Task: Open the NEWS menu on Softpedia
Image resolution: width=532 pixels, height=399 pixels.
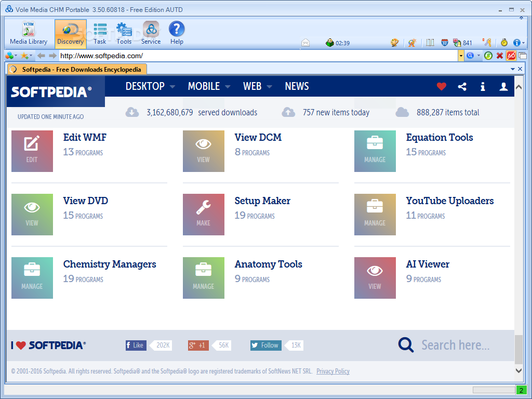Action: [297, 86]
